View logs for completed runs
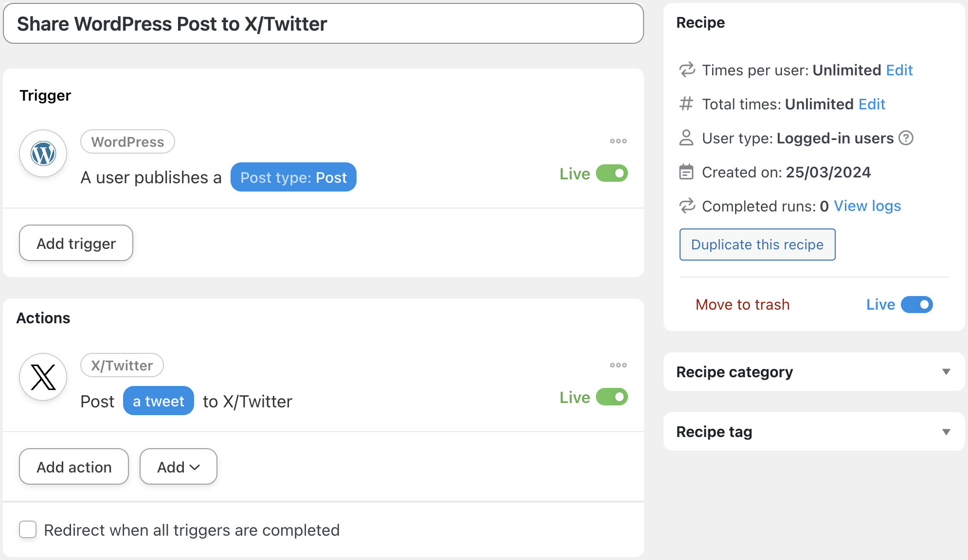The height and width of the screenshot is (560, 968). coord(867,206)
